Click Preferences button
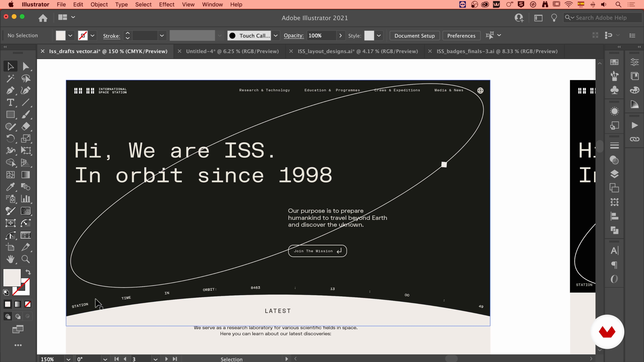This screenshot has width=644, height=362. point(461,36)
